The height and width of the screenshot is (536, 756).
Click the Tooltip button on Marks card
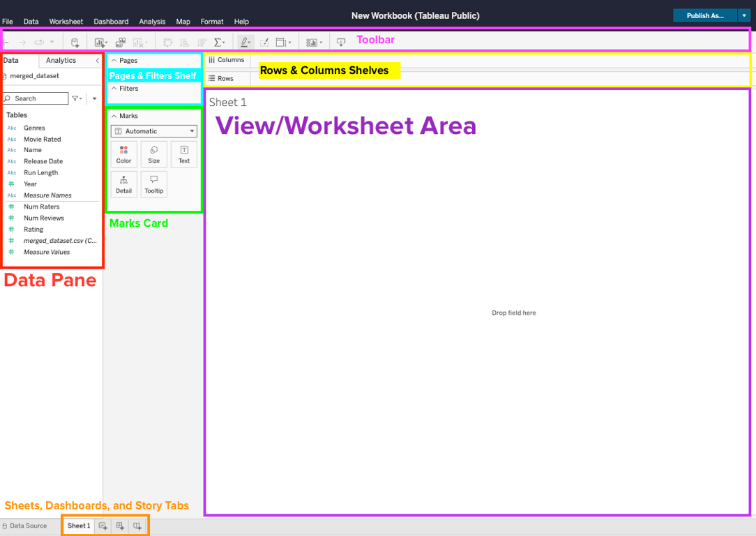point(154,184)
